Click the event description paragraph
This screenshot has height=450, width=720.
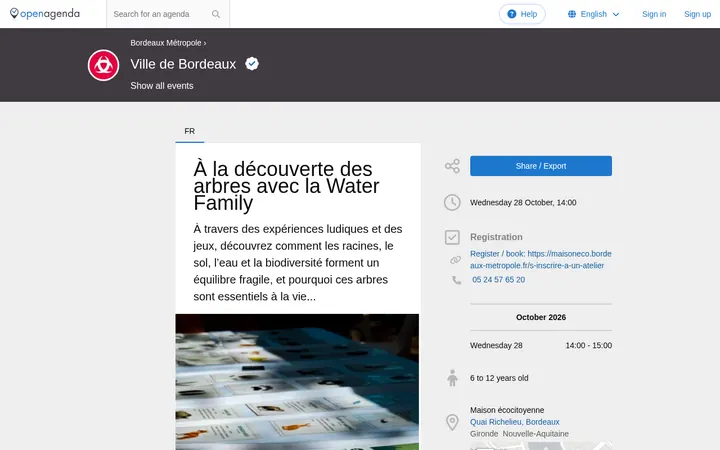298,263
